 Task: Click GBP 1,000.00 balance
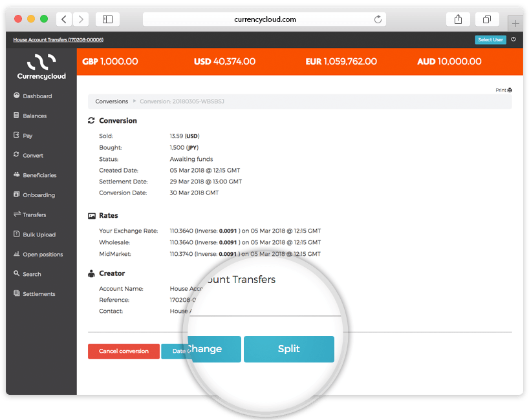[x=111, y=61]
